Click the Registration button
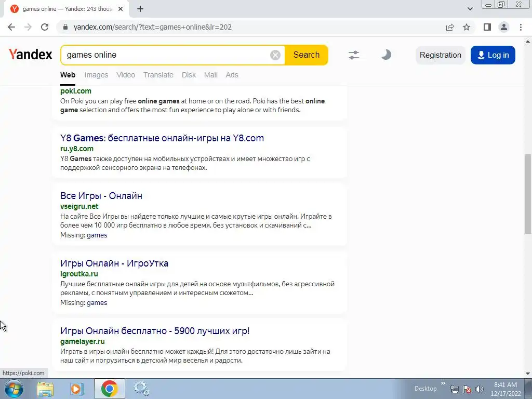Image resolution: width=532 pixels, height=399 pixels. (x=441, y=55)
